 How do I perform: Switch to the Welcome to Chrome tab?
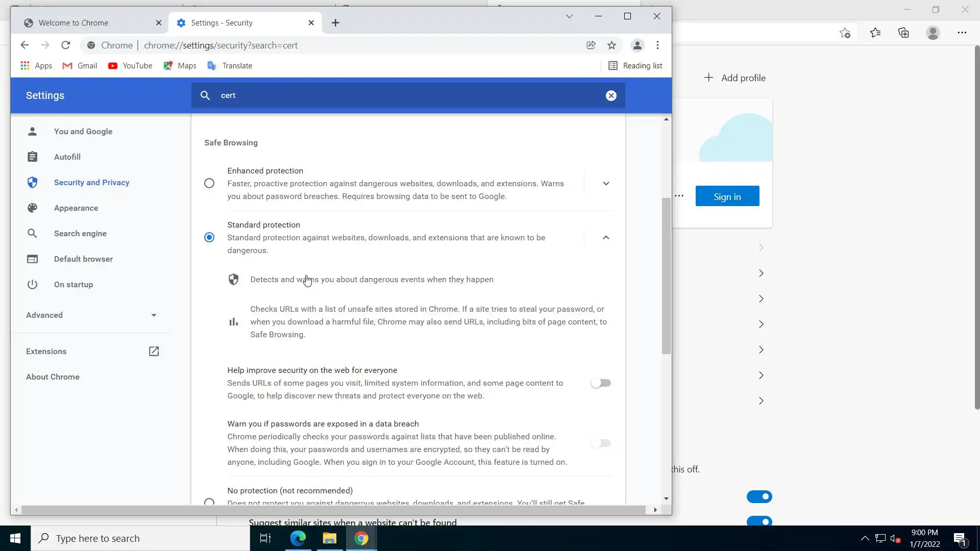73,23
